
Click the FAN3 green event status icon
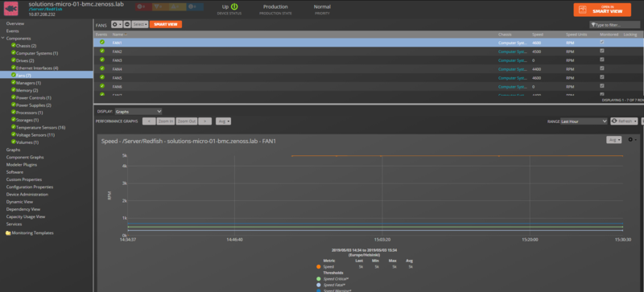102,60
